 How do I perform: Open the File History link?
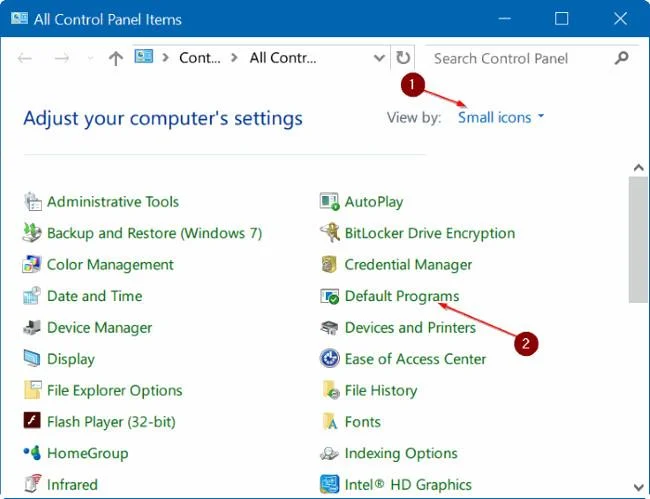(x=381, y=390)
